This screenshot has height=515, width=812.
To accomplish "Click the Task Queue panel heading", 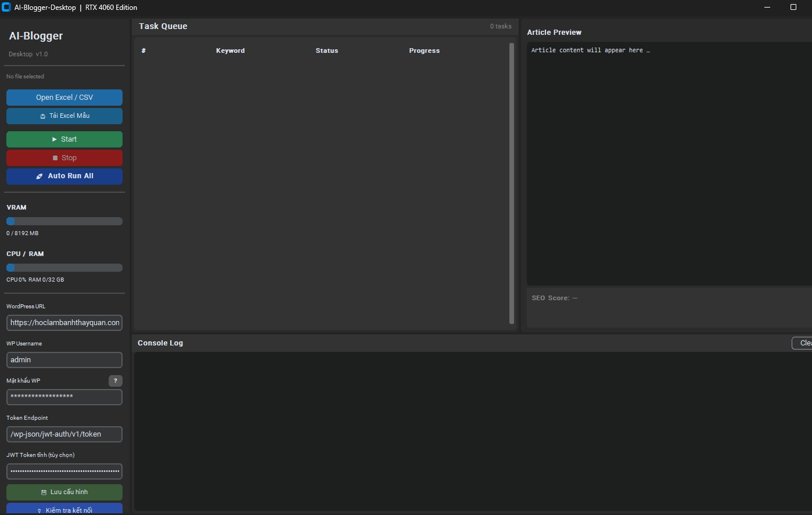I will [x=163, y=27].
